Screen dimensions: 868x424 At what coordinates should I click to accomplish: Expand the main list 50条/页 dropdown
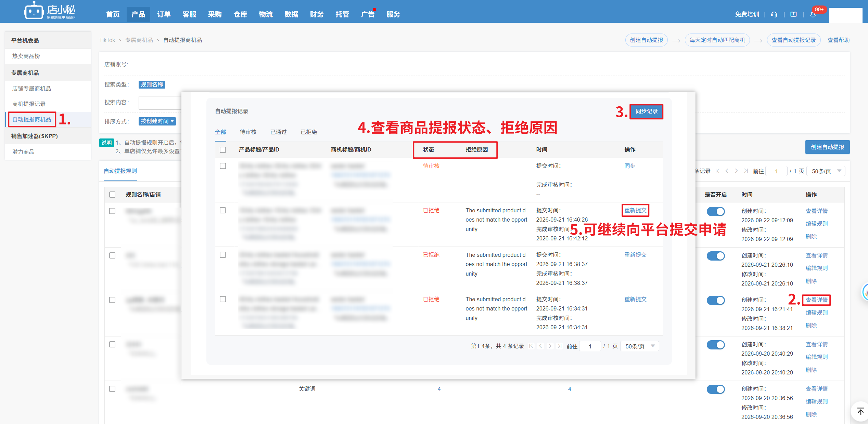point(826,171)
